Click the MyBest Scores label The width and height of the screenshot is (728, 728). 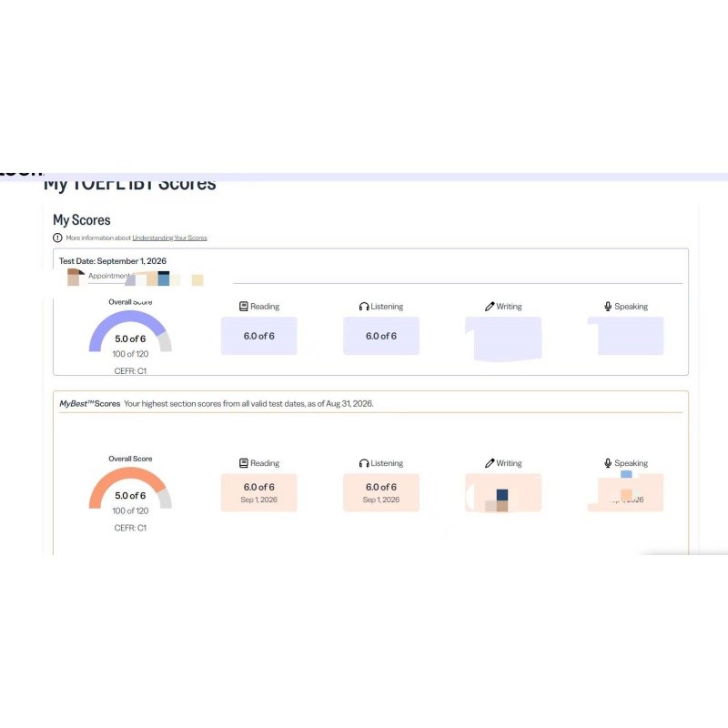89,403
